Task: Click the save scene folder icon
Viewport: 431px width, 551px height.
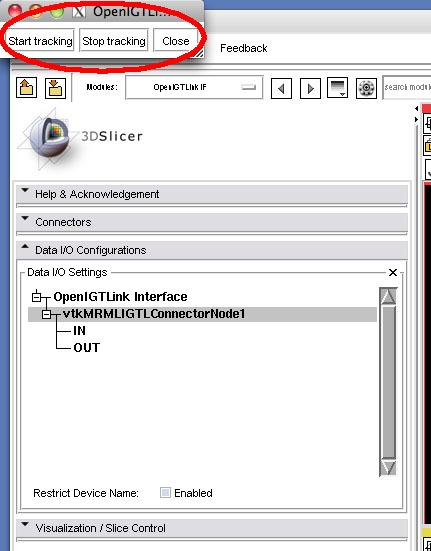Action: [x=55, y=87]
